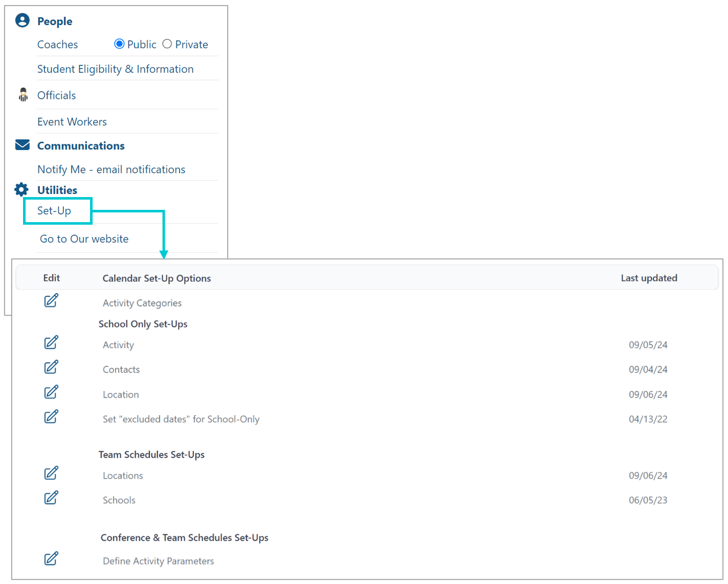Click edit icon for excluded dates row

pos(51,417)
